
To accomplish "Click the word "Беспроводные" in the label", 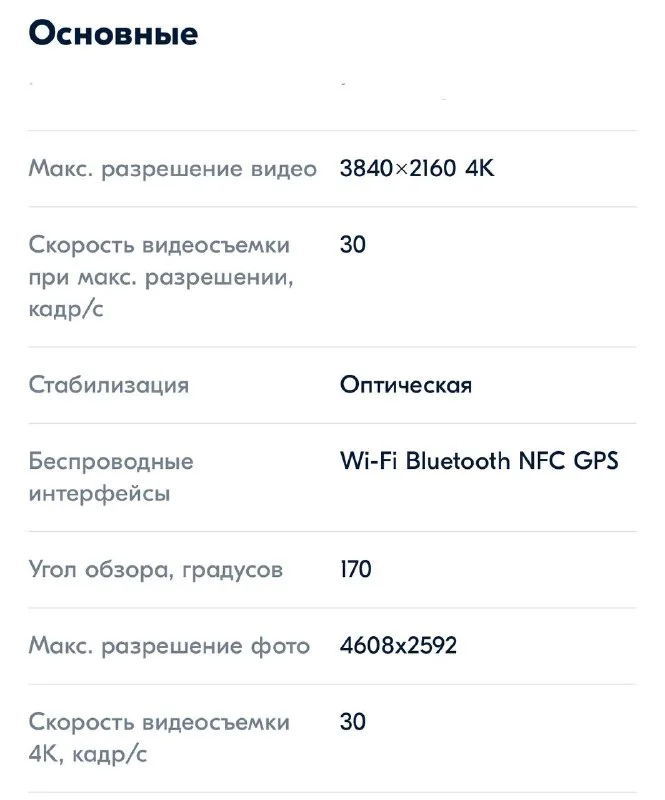I will tap(111, 462).
